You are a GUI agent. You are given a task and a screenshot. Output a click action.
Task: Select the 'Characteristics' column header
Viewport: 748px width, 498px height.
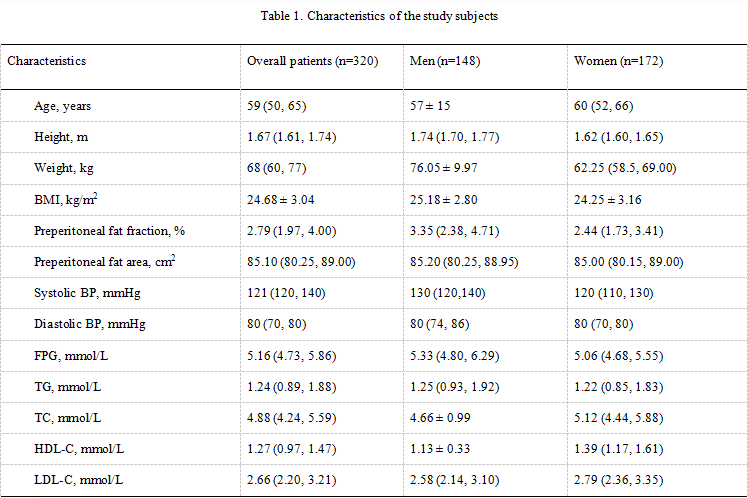click(x=47, y=61)
